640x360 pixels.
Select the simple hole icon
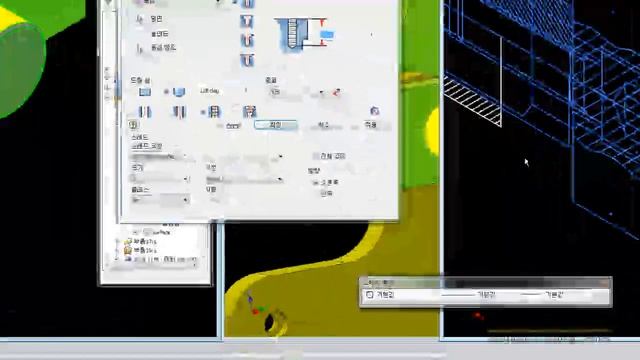[144, 111]
